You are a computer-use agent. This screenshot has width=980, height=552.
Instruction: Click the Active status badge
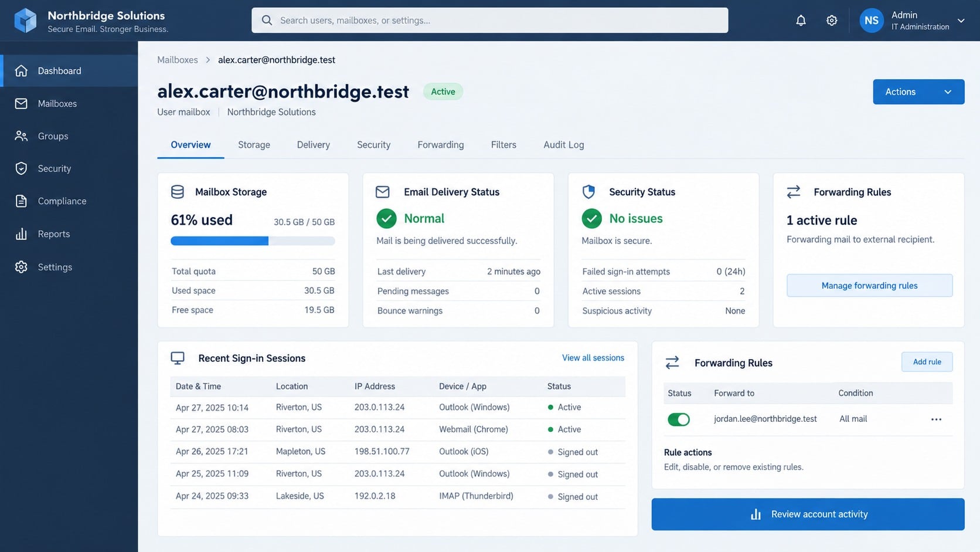click(x=443, y=92)
